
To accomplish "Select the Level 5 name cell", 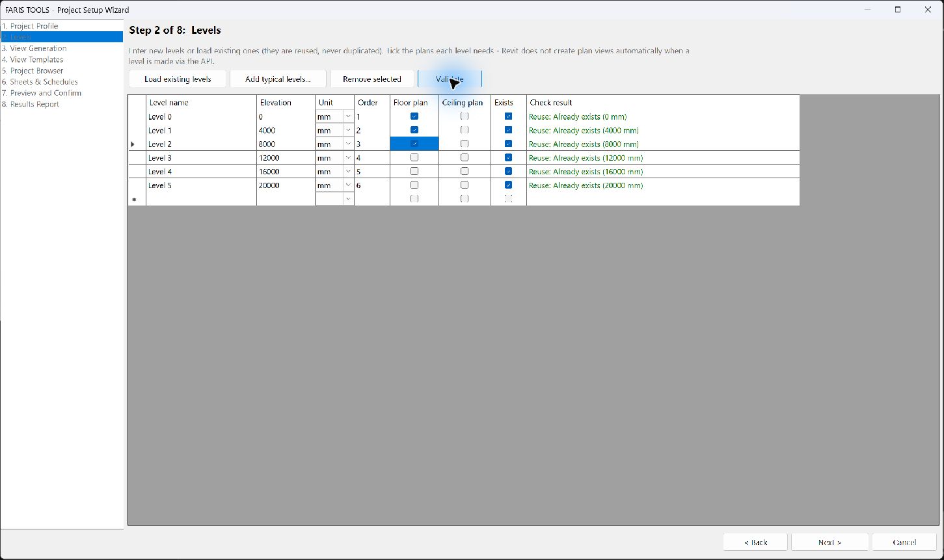I will (x=202, y=185).
